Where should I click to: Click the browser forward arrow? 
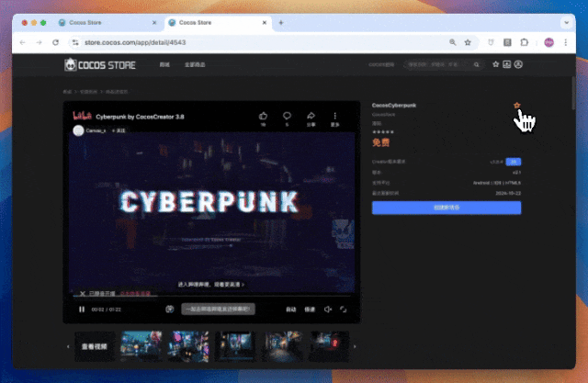coord(39,42)
